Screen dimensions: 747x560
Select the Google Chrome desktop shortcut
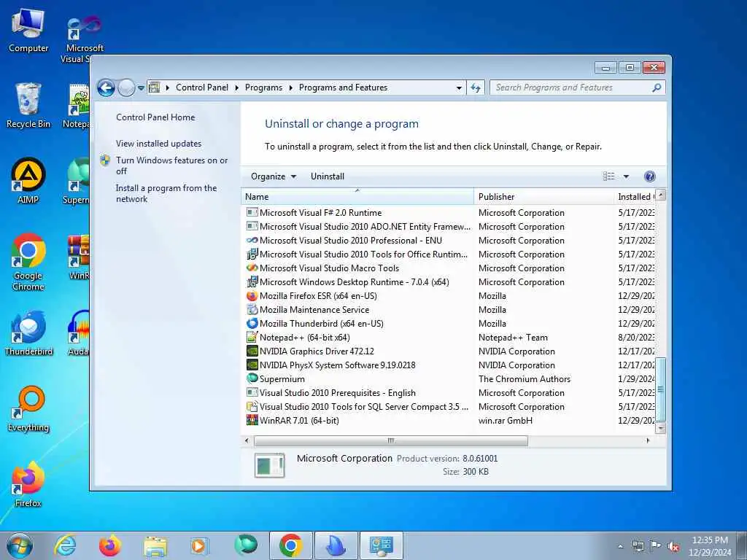point(28,262)
